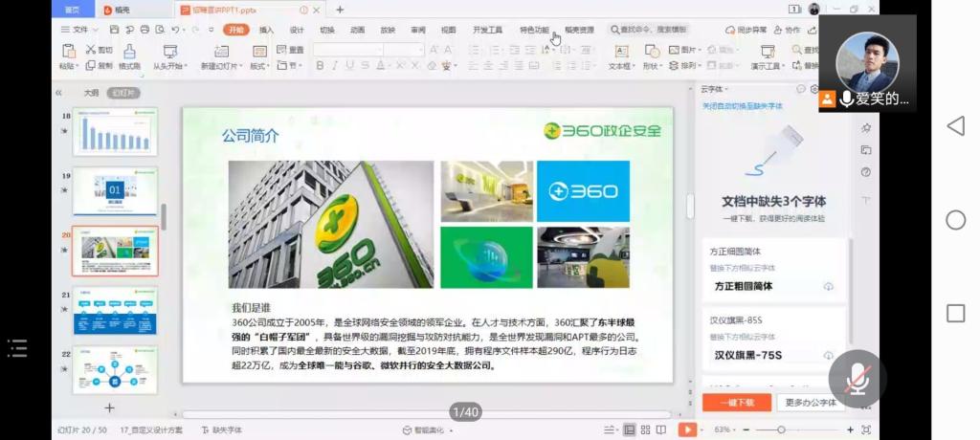
Task: Click the orange 一键下载 button
Action: point(737,403)
